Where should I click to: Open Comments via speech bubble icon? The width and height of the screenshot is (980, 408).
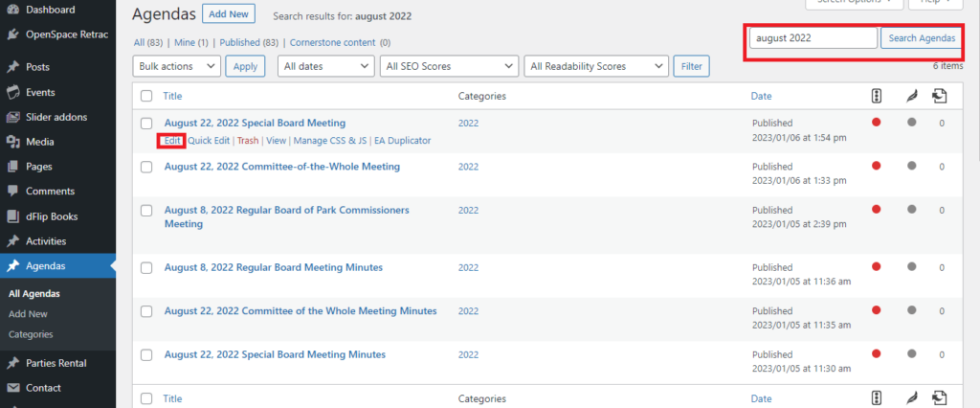tap(12, 192)
